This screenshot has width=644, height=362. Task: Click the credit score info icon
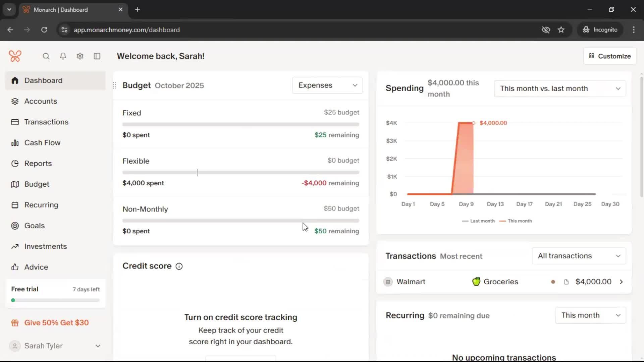tap(179, 266)
